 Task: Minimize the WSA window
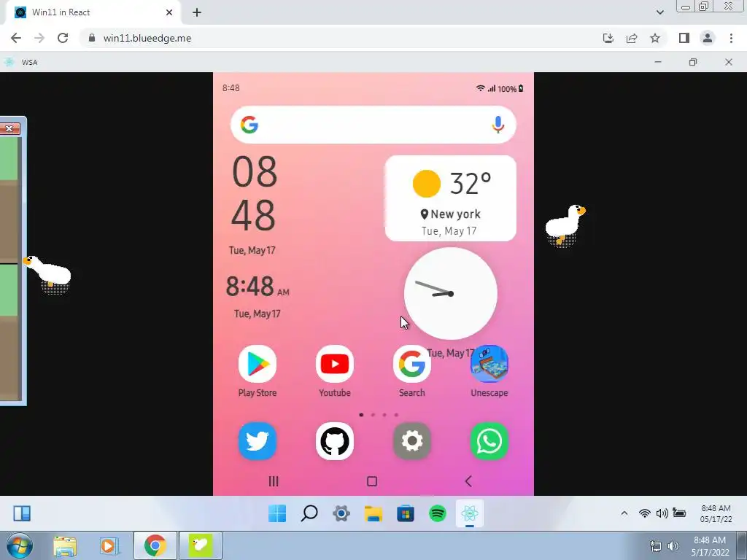pyautogui.click(x=658, y=62)
